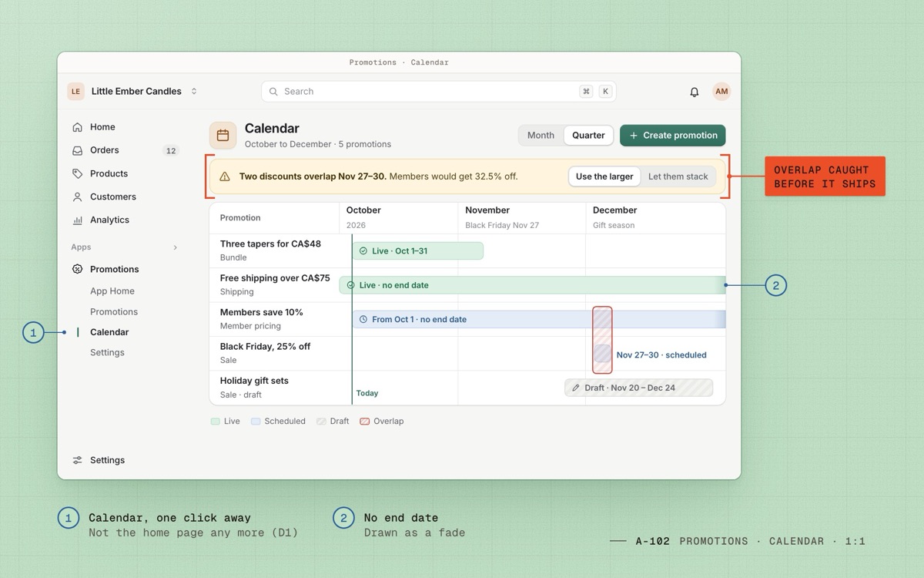The image size is (924, 578).
Task: Open App Home in the sidebar
Action: point(112,291)
